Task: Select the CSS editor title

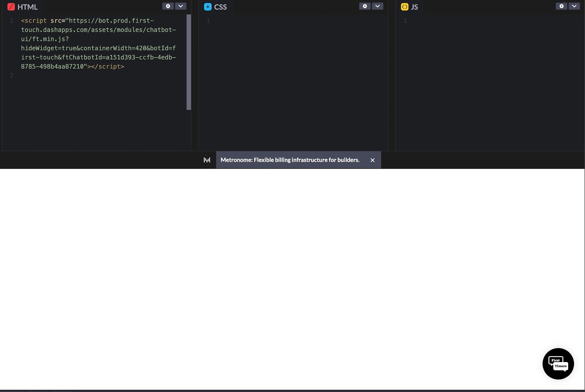Action: pyautogui.click(x=220, y=7)
